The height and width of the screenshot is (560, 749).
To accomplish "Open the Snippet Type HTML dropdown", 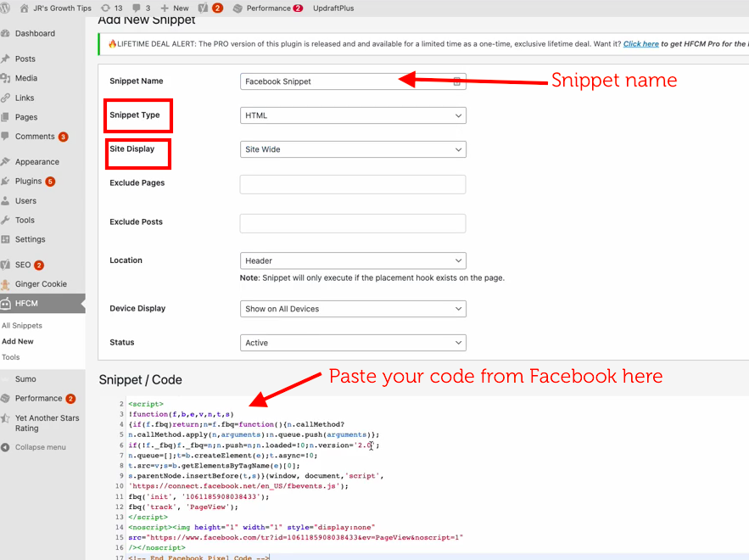I will click(x=353, y=115).
